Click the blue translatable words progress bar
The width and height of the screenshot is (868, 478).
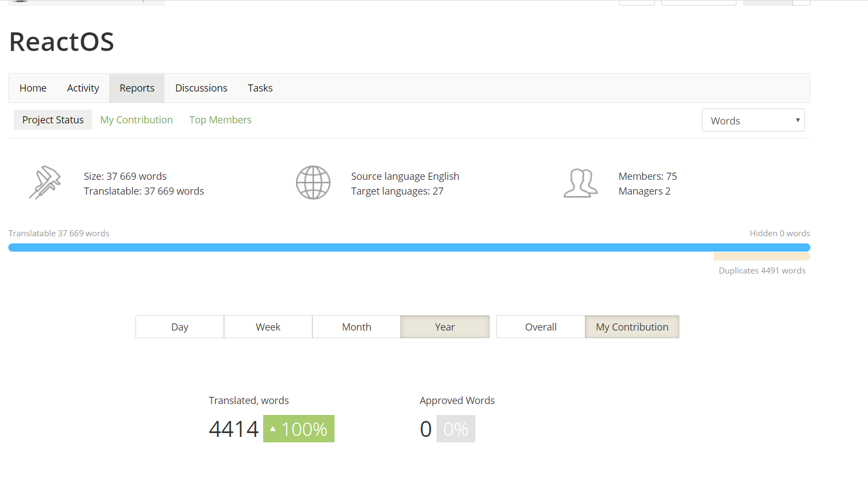click(409, 248)
